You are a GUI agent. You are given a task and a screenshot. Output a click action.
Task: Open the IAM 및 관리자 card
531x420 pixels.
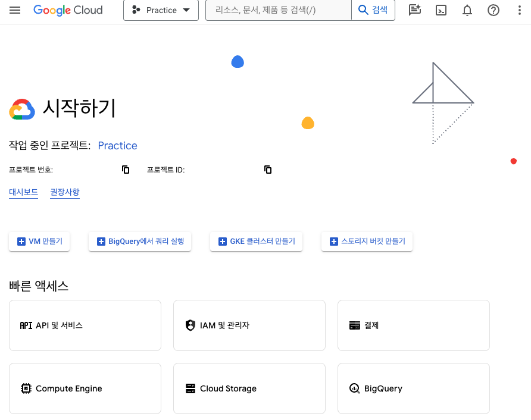point(249,325)
